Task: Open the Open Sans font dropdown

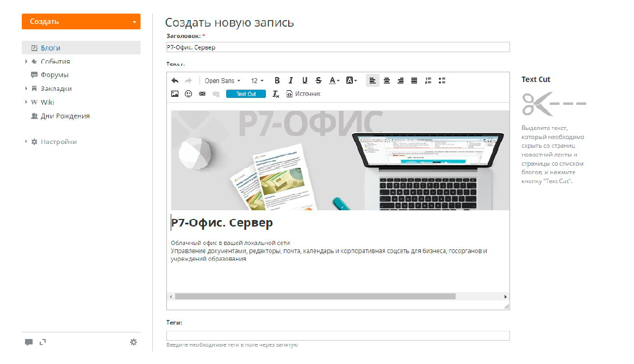Action: pos(222,80)
